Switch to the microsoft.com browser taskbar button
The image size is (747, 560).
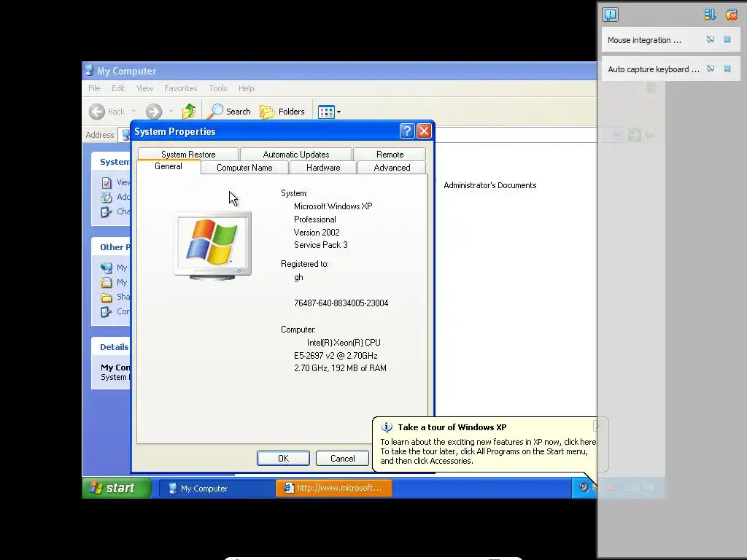(x=334, y=488)
